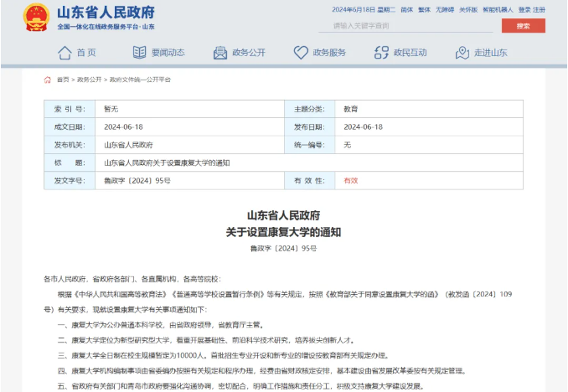Click the 统一编号 value 无
Viewport: 568px width, 392px height.
coord(348,145)
